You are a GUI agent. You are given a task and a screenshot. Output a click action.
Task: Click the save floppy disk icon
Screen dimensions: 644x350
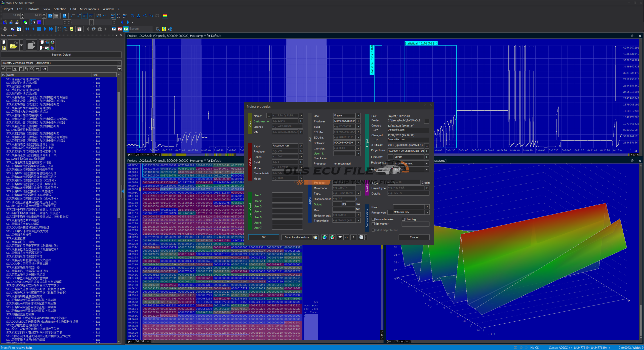tap(4, 48)
